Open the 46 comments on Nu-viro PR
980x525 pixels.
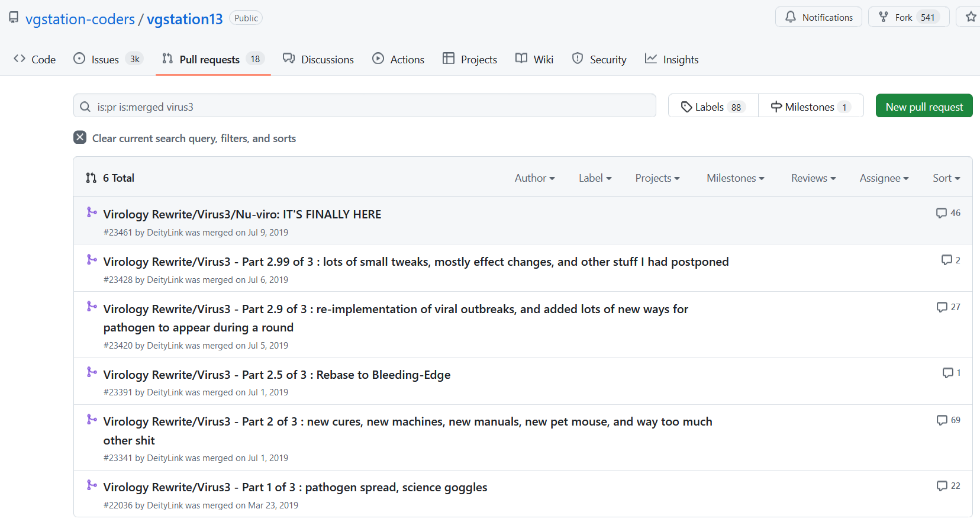[x=948, y=213]
